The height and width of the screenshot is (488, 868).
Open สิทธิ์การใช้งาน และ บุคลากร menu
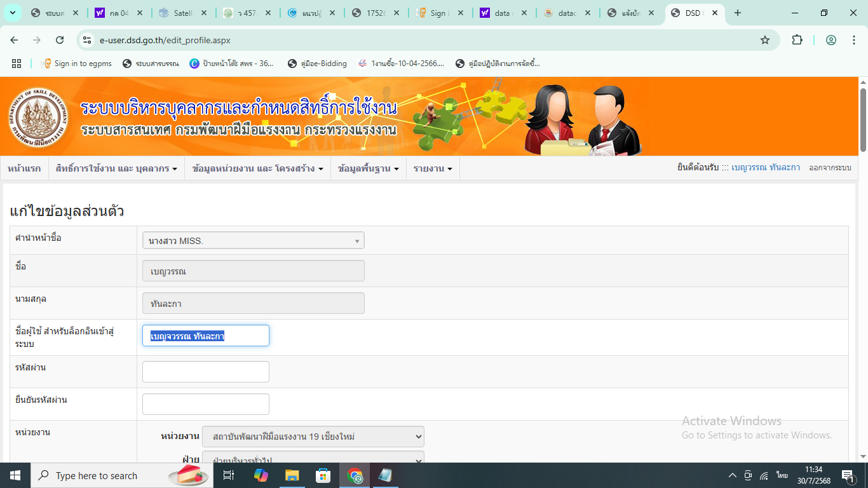tap(116, 169)
